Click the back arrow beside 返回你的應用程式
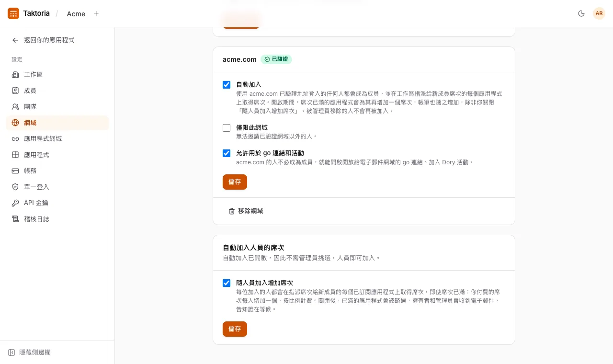Screen dimensions: 613x364 coord(15,40)
